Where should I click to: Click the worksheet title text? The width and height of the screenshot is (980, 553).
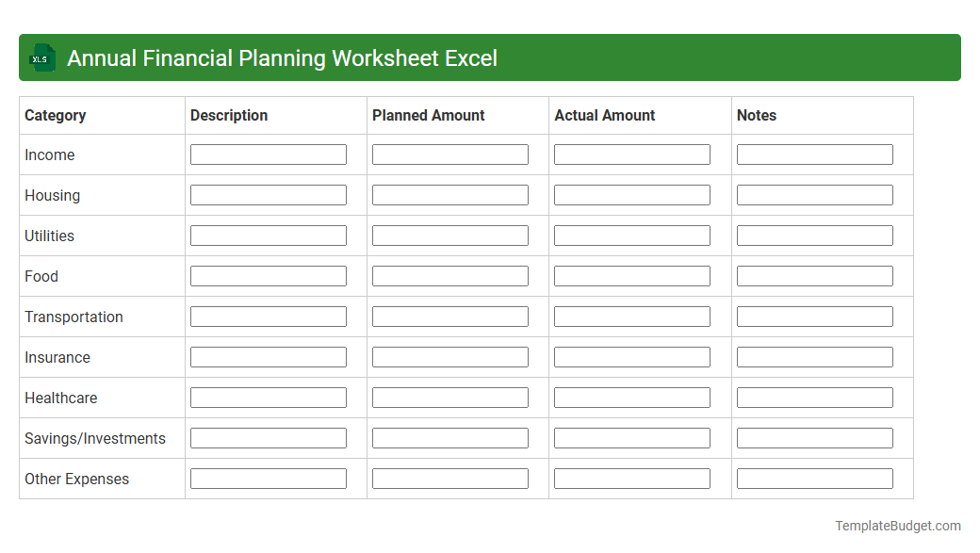point(283,57)
